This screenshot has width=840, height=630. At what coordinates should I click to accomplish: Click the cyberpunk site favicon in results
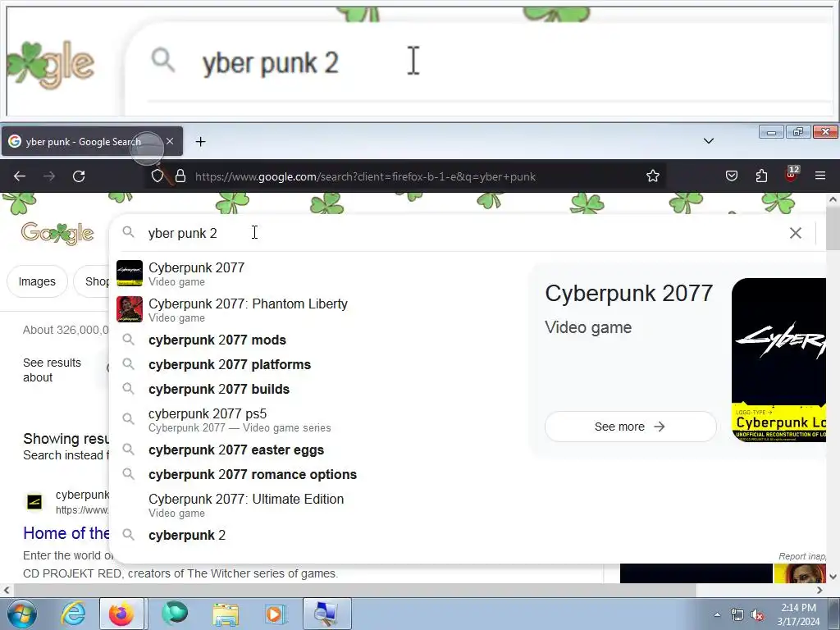tap(34, 501)
